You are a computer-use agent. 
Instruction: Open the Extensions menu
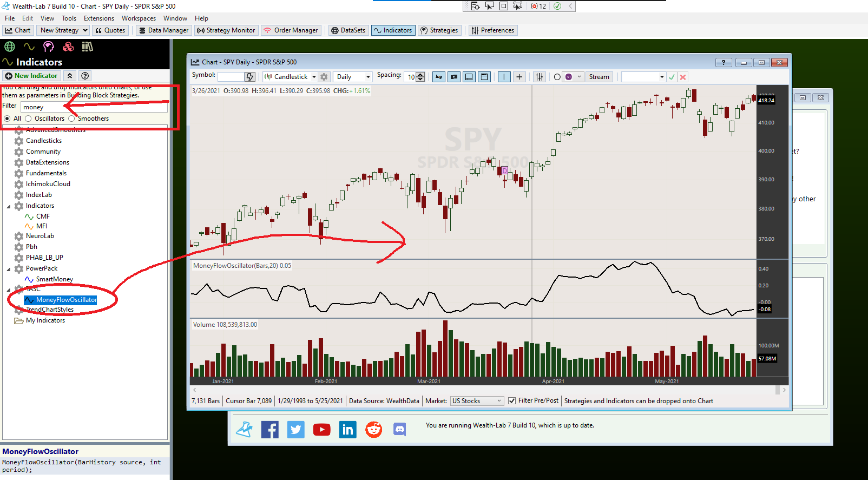point(99,18)
